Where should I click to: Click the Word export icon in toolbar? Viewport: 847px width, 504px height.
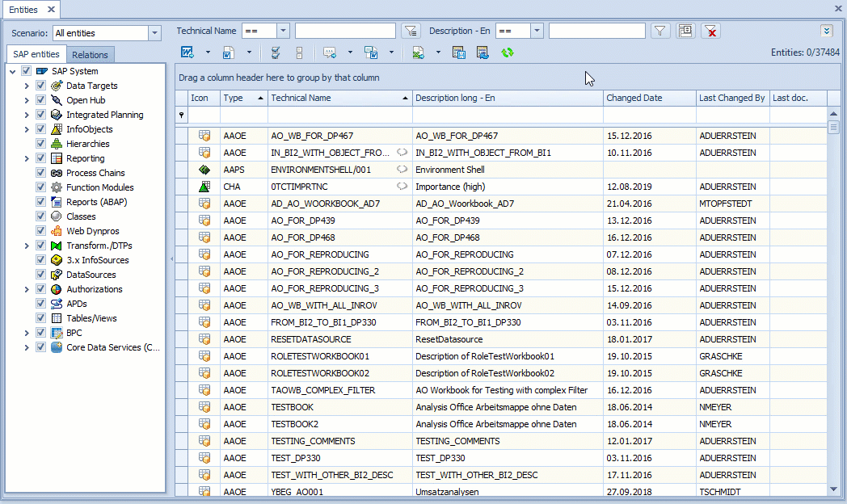187,53
